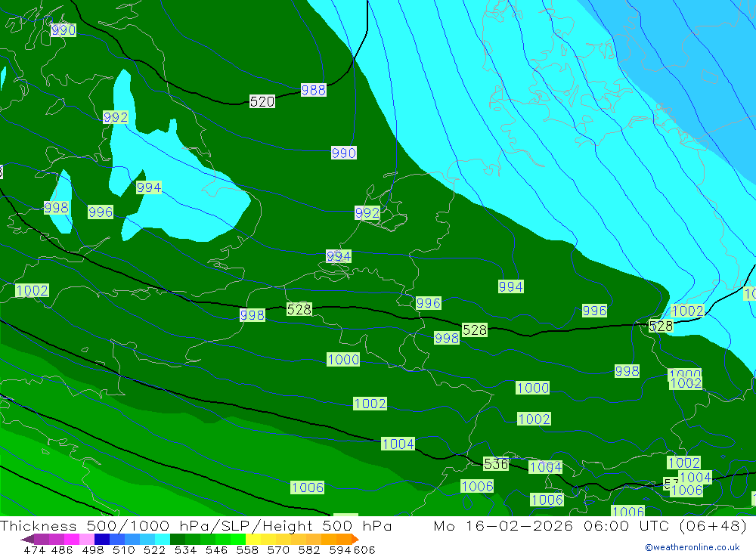Image resolution: width=756 pixels, height=554 pixels.
Task: Pick the dark blue legend swatch near 510
Action: [x=102, y=539]
